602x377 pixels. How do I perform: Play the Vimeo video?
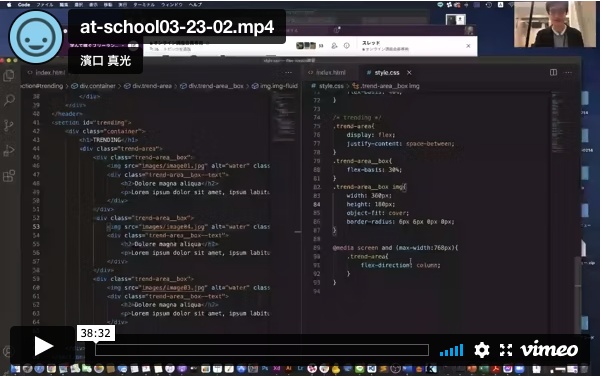coord(43,346)
